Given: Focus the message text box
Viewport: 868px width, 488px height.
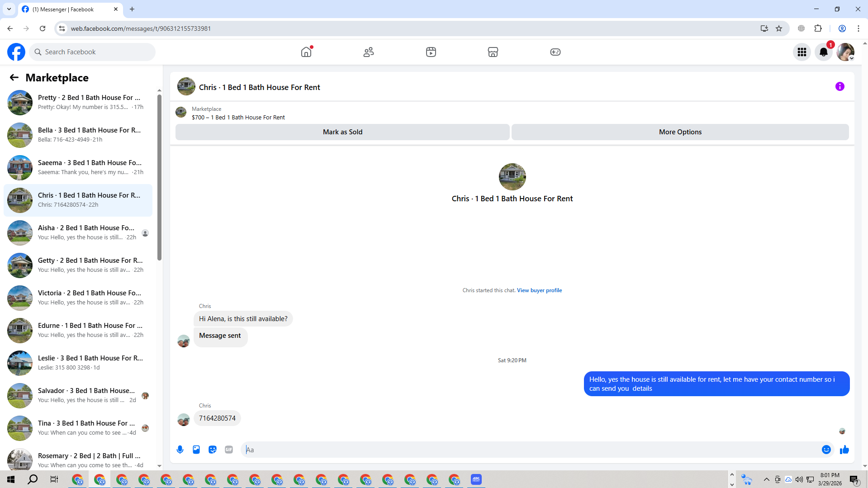Looking at the screenshot, I should coord(529,450).
